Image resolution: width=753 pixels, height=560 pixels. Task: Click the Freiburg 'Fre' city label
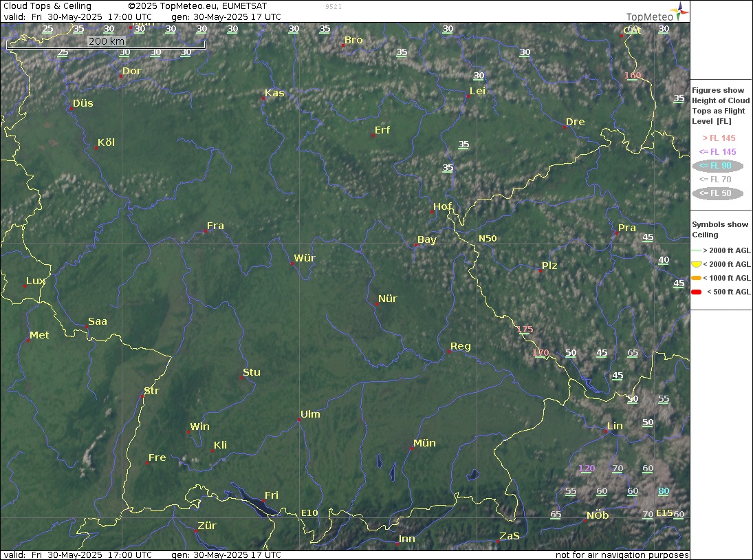pos(157,457)
